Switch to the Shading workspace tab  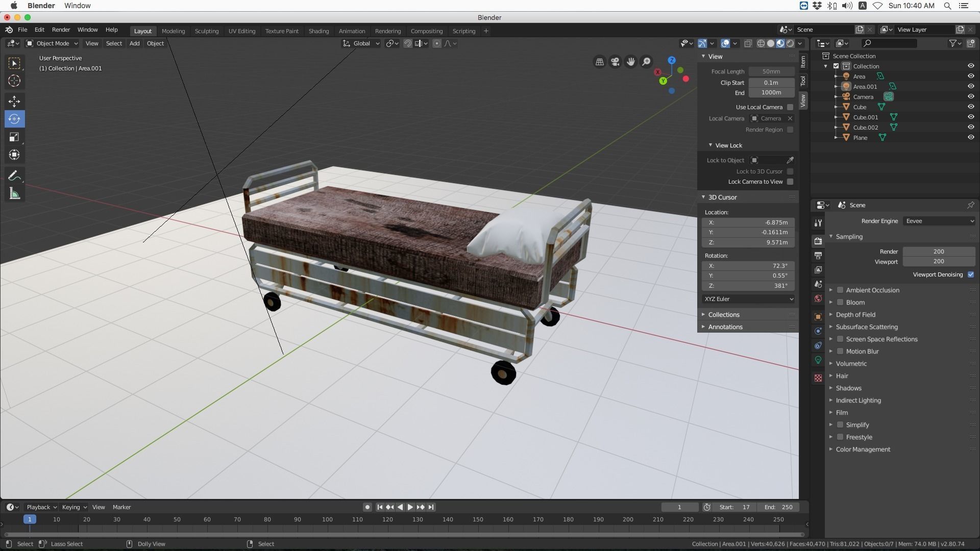tap(318, 31)
